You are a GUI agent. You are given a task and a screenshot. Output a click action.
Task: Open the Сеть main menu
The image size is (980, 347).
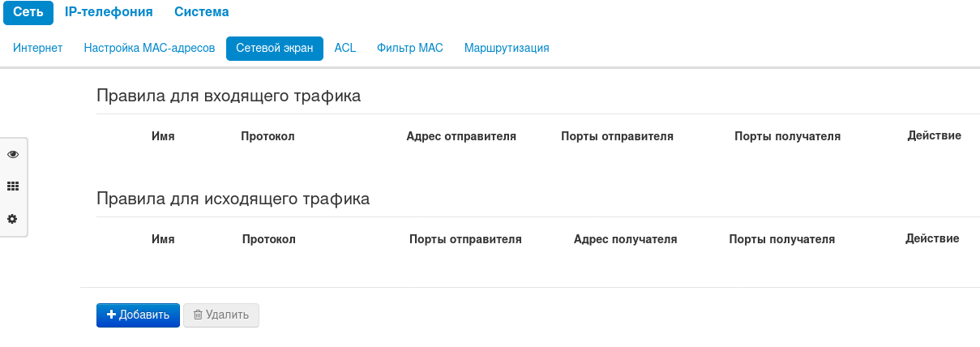pyautogui.click(x=28, y=12)
